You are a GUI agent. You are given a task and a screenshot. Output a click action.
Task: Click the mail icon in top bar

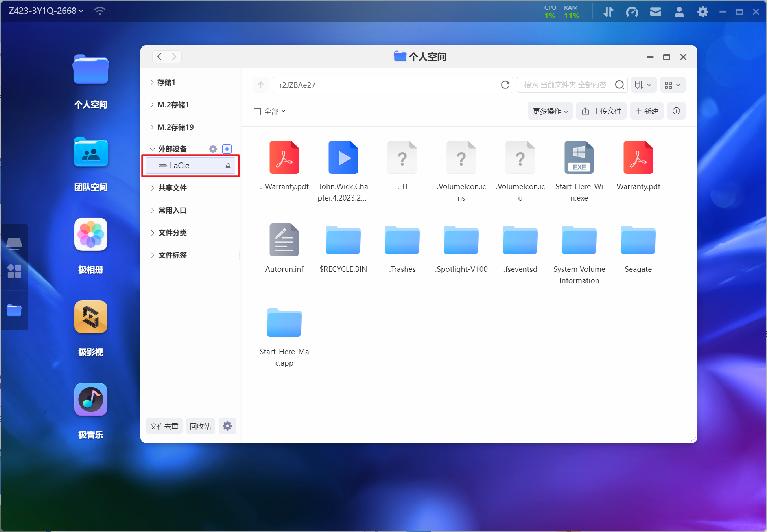[x=655, y=12]
